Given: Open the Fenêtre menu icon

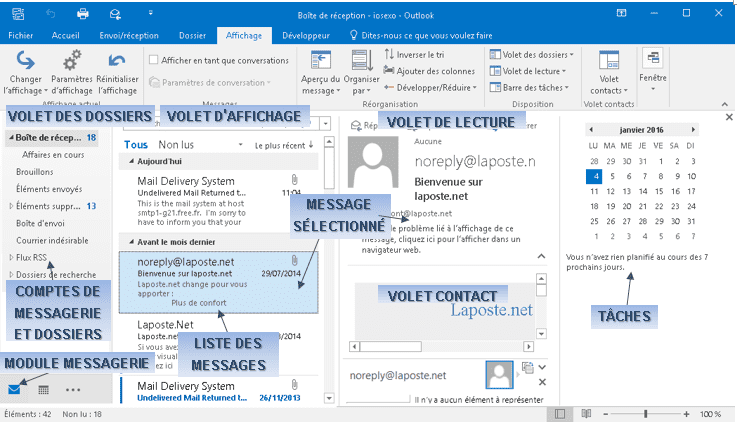Looking at the screenshot, I should (653, 58).
